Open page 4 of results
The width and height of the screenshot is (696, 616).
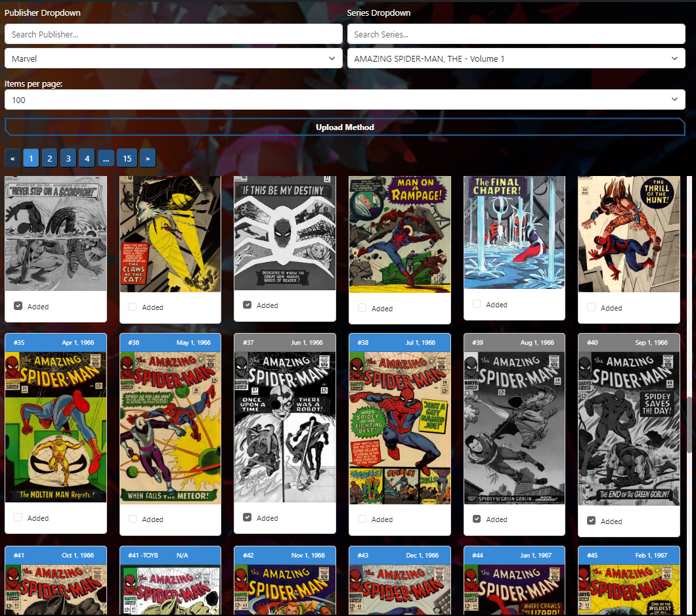pyautogui.click(x=87, y=158)
